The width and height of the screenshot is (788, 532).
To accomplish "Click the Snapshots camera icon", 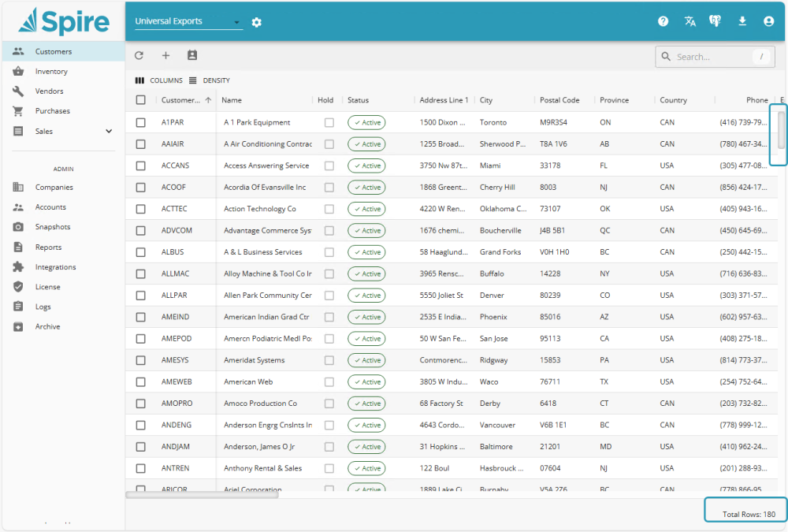I will point(18,227).
